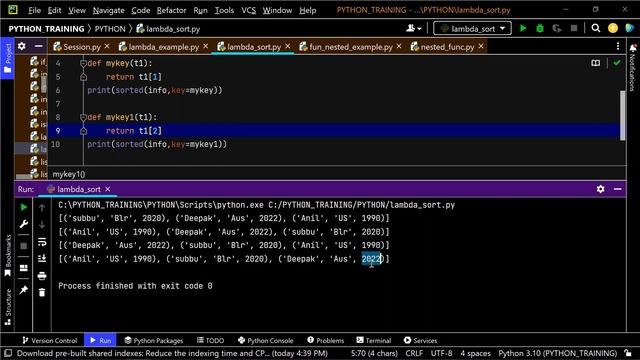Open Python Console tool window
Image resolution: width=640 pixels, height=360 pixels.
click(265, 340)
